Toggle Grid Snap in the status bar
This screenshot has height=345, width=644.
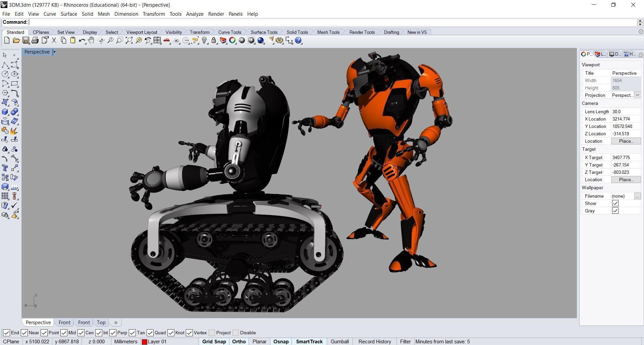(x=214, y=342)
